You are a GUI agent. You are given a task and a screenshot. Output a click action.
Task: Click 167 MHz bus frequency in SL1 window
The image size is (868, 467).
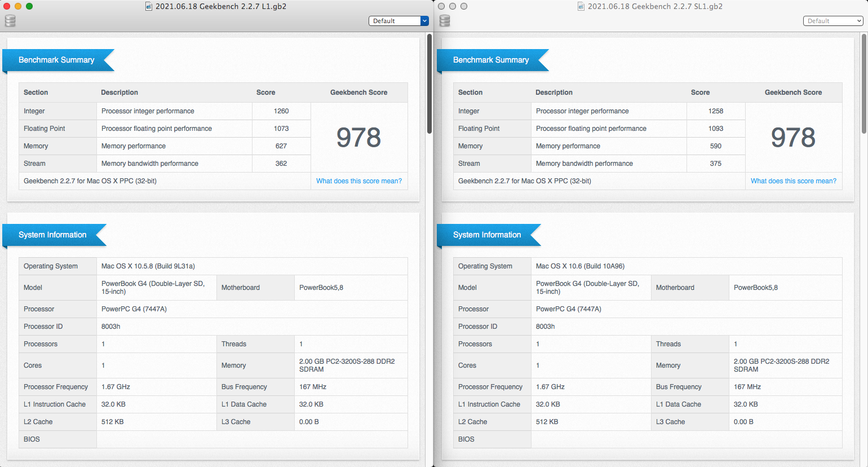pyautogui.click(x=747, y=387)
